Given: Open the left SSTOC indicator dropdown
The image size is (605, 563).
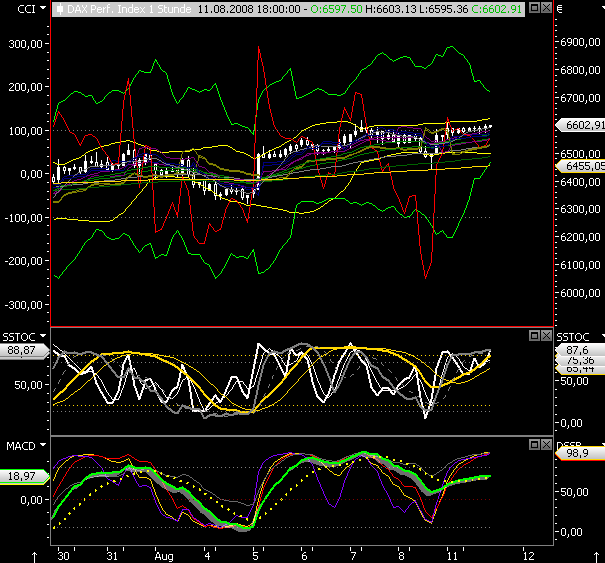Looking at the screenshot, I should tap(43, 336).
